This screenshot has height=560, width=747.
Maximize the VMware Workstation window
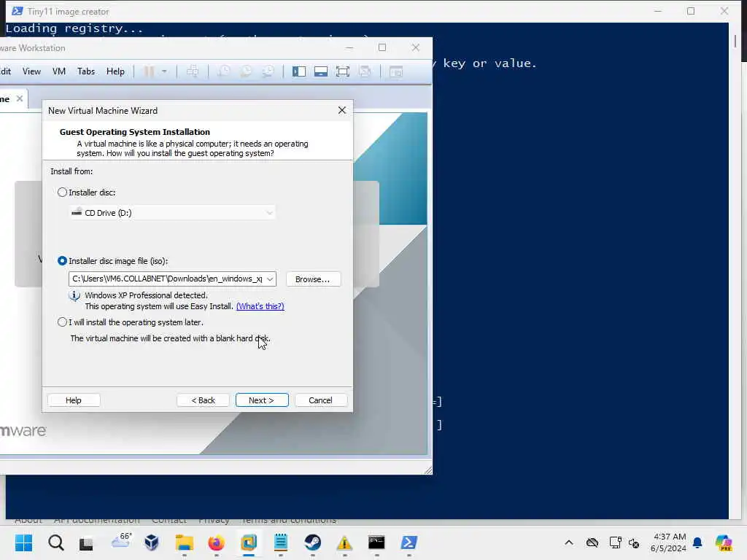tap(382, 47)
